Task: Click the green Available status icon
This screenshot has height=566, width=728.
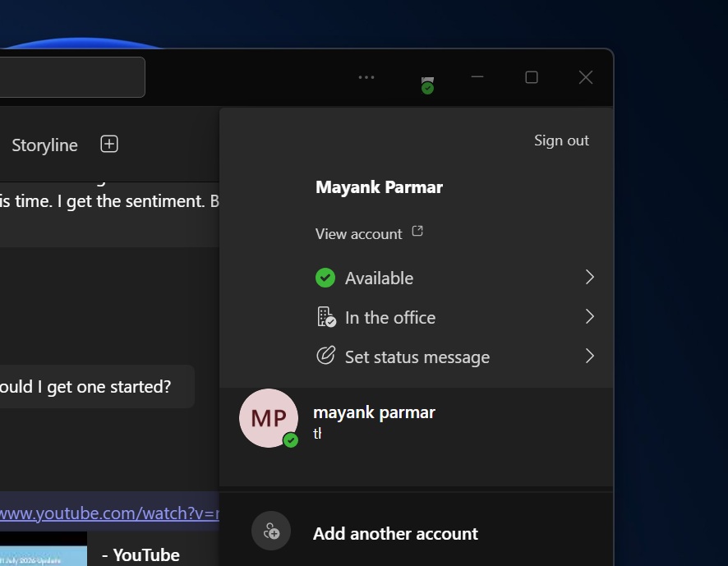Action: (325, 278)
